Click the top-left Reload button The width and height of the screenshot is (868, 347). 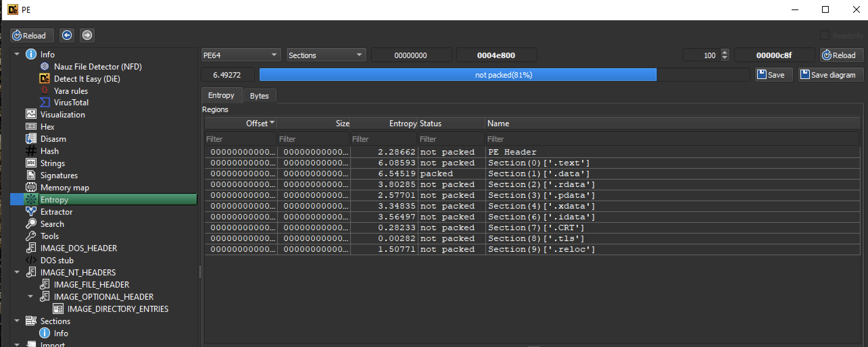(32, 35)
